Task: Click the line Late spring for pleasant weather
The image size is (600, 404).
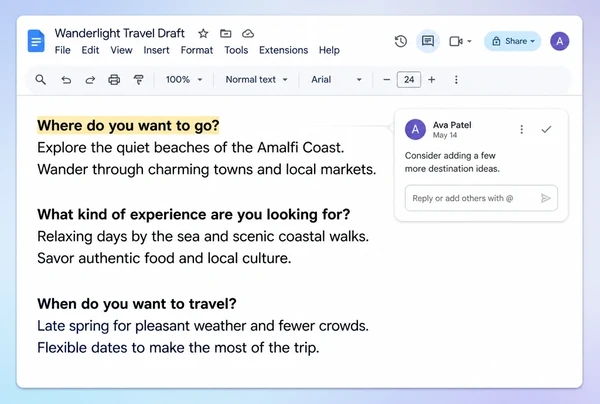Action: point(203,326)
